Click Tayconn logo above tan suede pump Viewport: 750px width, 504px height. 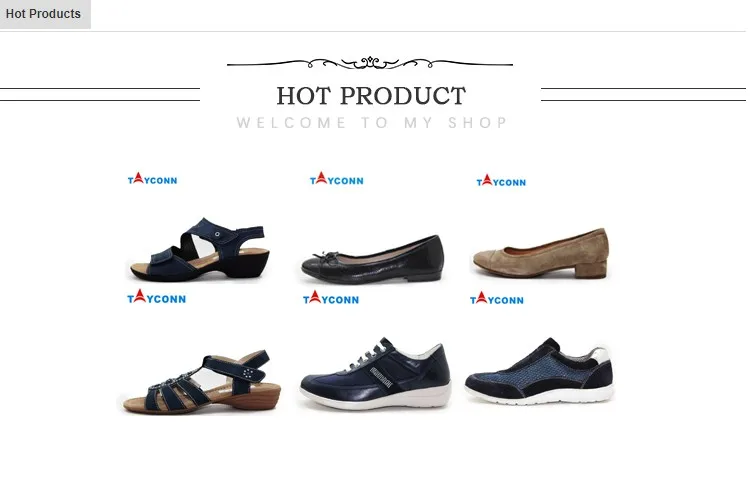(x=501, y=180)
